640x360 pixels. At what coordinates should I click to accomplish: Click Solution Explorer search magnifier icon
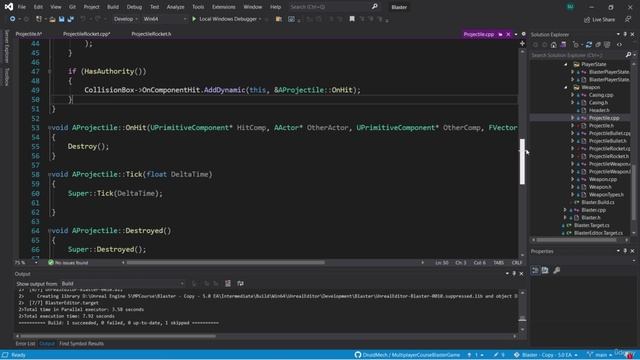[x=628, y=55]
